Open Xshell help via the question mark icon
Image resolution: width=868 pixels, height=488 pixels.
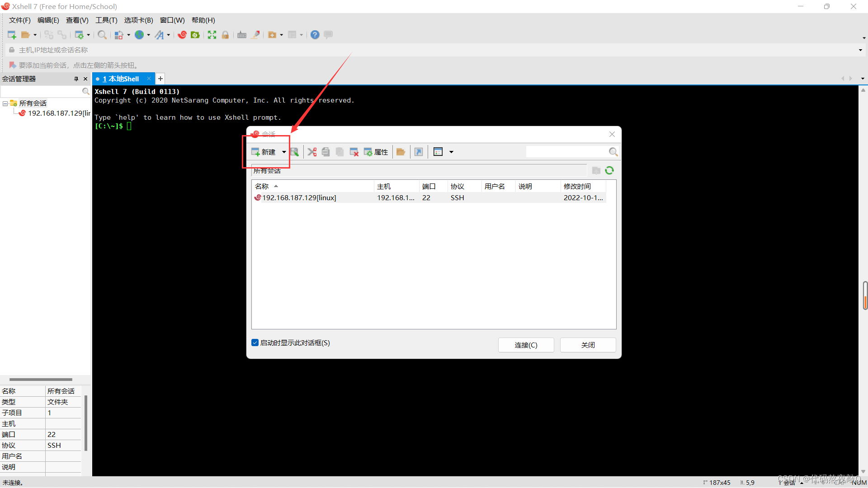[x=315, y=35]
